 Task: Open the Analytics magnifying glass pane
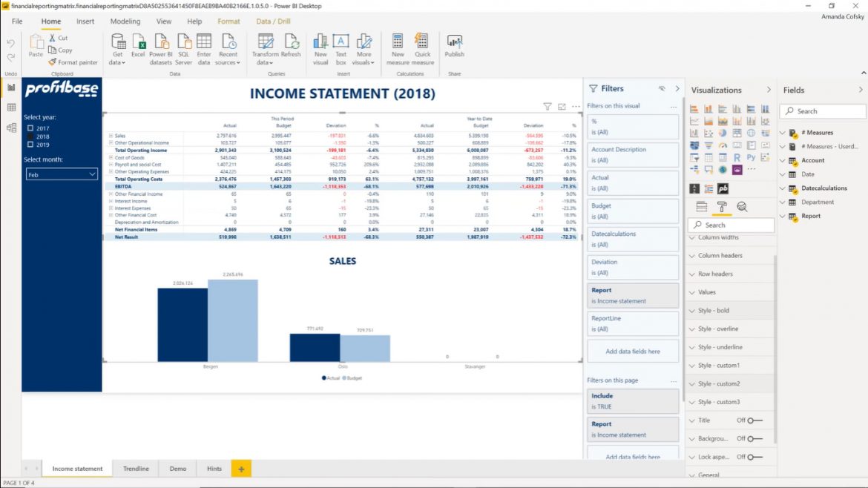tap(743, 207)
